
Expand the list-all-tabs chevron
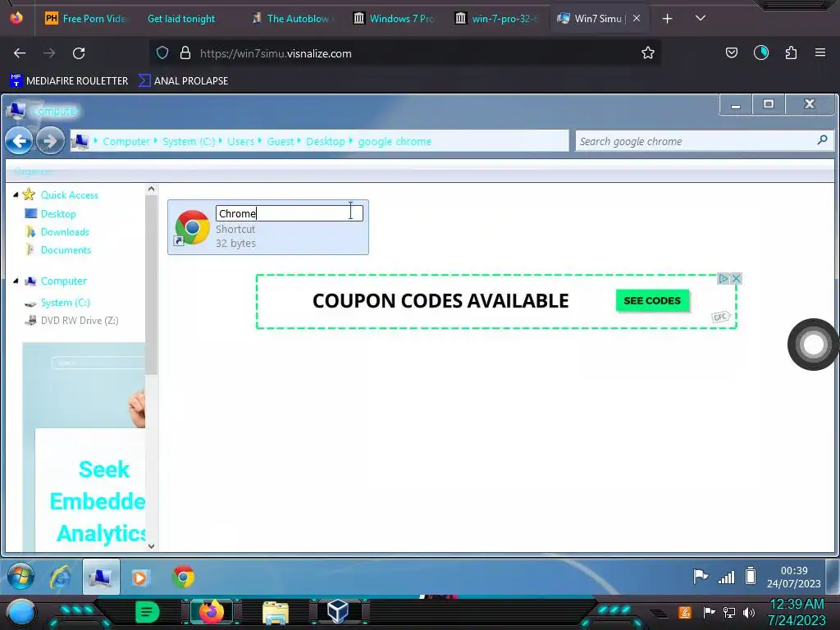coord(701,18)
